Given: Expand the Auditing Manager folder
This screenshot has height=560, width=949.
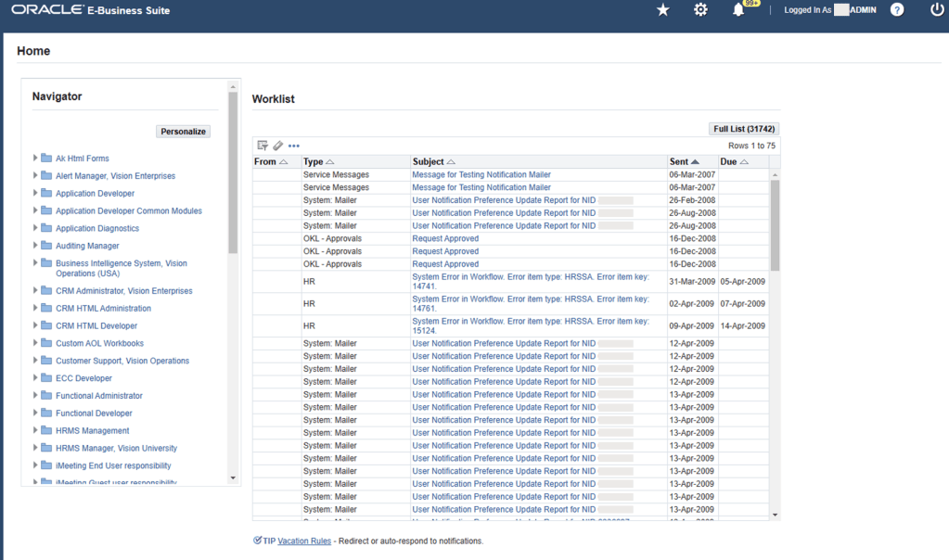Looking at the screenshot, I should coord(35,246).
